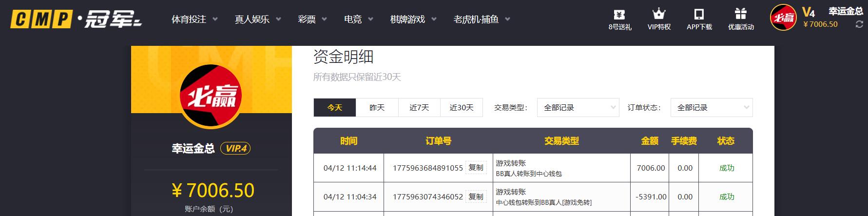The image size is (868, 216).
Task: Open the VIP特权 crown icon
Action: 659,15
